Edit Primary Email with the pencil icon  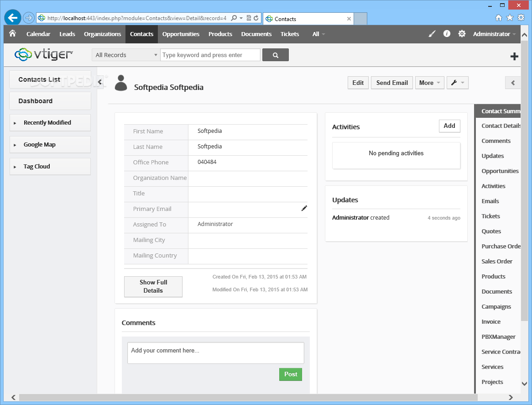point(304,208)
